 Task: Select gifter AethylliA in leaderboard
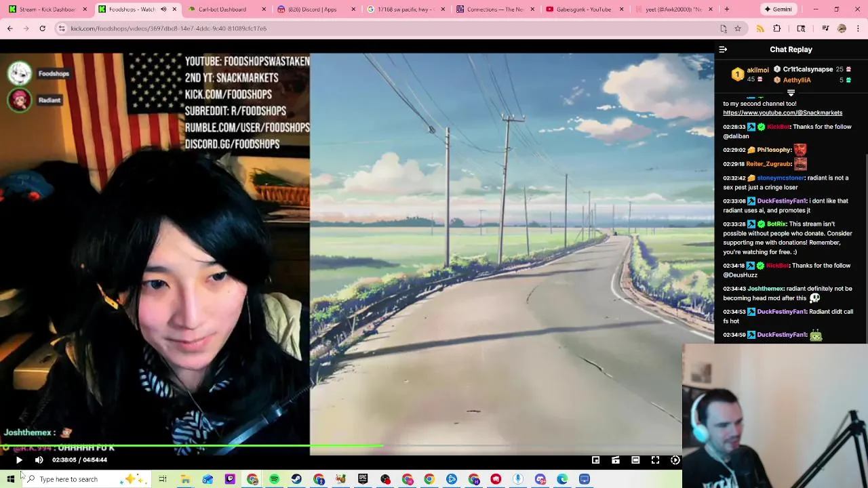point(797,80)
